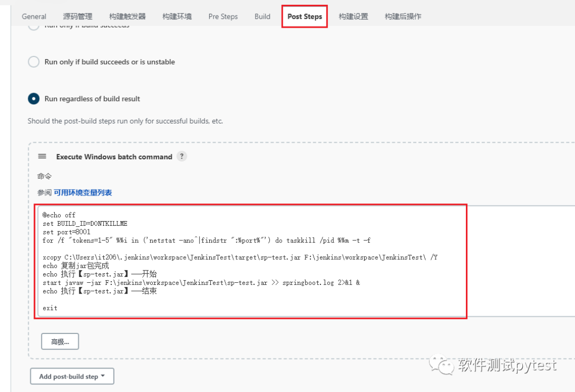Click the '@echo off' line

click(59, 215)
